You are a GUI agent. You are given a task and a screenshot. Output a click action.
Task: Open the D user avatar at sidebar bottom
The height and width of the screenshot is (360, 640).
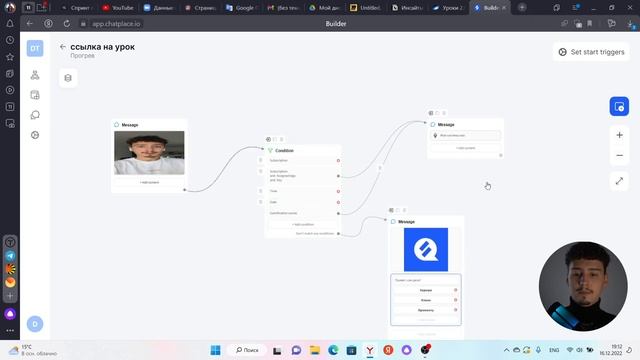coord(35,324)
